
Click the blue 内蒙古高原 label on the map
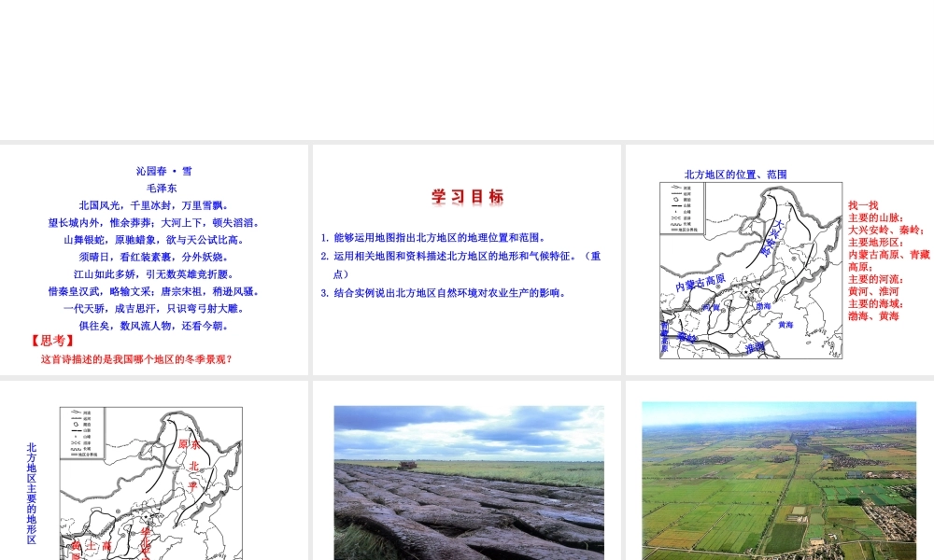700,283
